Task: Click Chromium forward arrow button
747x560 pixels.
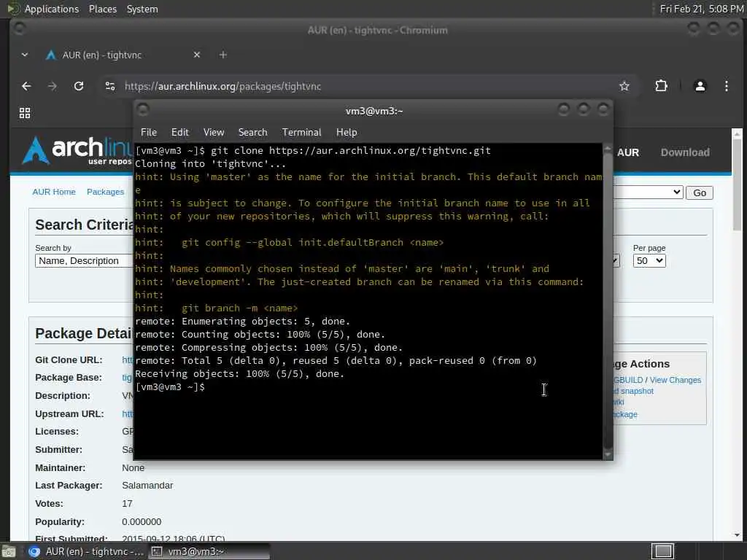Action: coord(53,86)
